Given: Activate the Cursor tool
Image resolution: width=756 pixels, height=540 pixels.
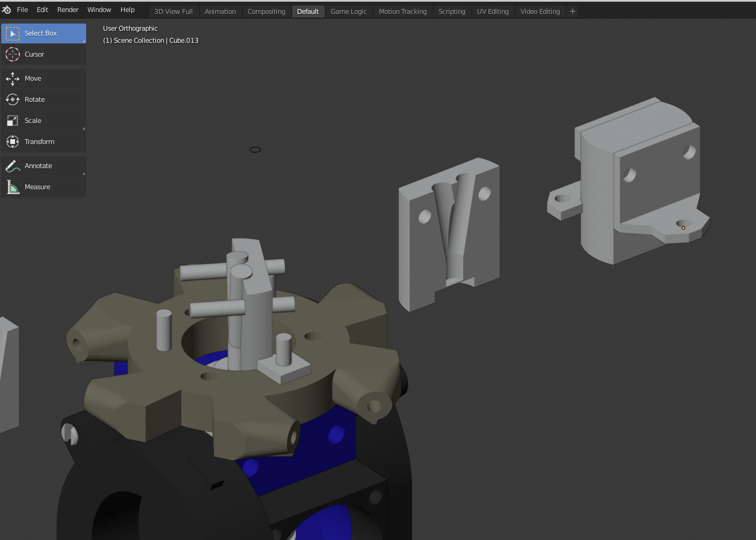Looking at the screenshot, I should [x=43, y=54].
